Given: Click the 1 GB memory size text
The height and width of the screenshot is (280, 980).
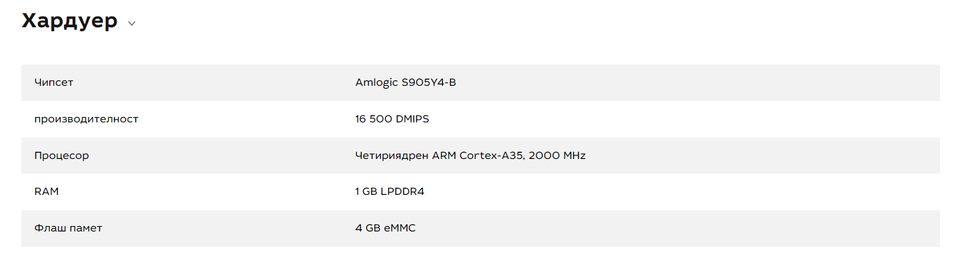Looking at the screenshot, I should click(x=366, y=192).
